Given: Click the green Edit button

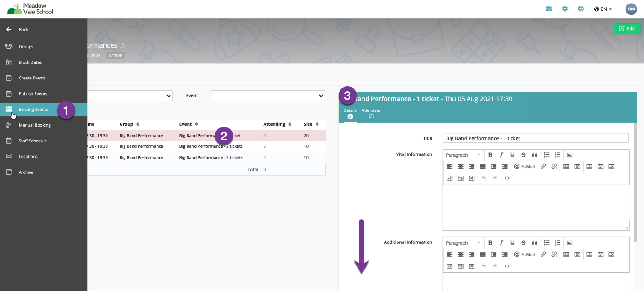Looking at the screenshot, I should 627,29.
